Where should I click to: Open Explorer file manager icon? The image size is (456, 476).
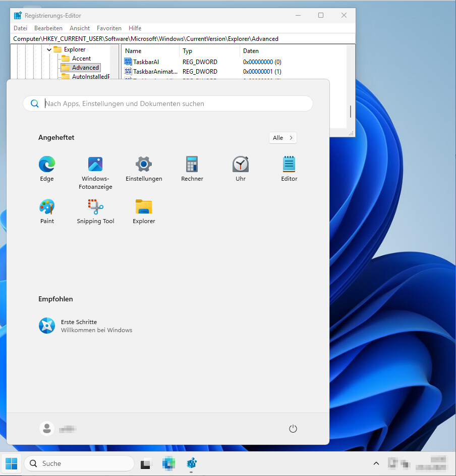click(144, 207)
